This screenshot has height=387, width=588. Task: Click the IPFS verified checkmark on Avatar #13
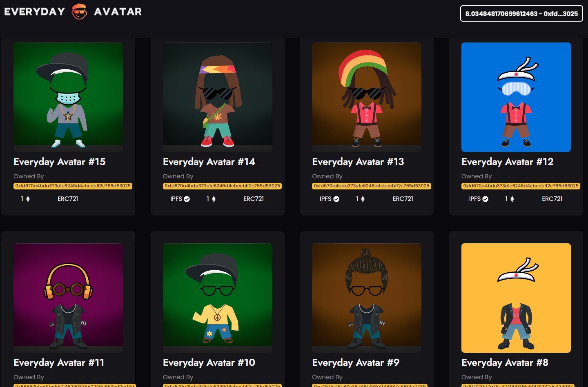click(x=336, y=199)
